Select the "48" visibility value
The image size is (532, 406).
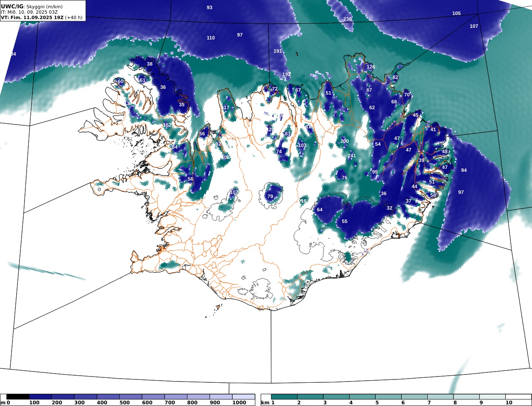pos(445,152)
